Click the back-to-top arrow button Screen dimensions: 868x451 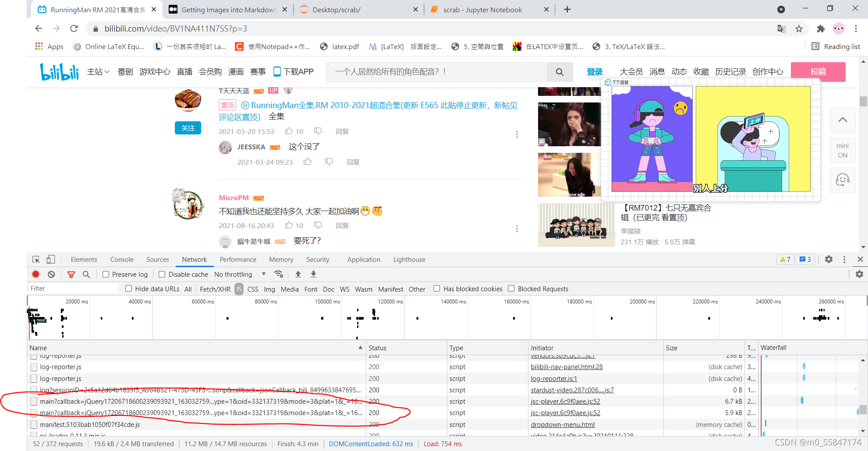click(x=843, y=120)
